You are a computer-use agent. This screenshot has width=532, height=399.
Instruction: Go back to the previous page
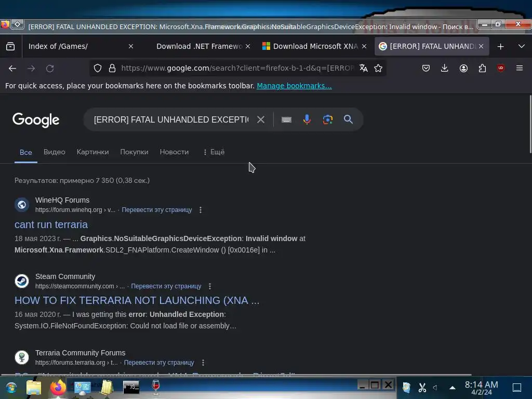coord(12,68)
